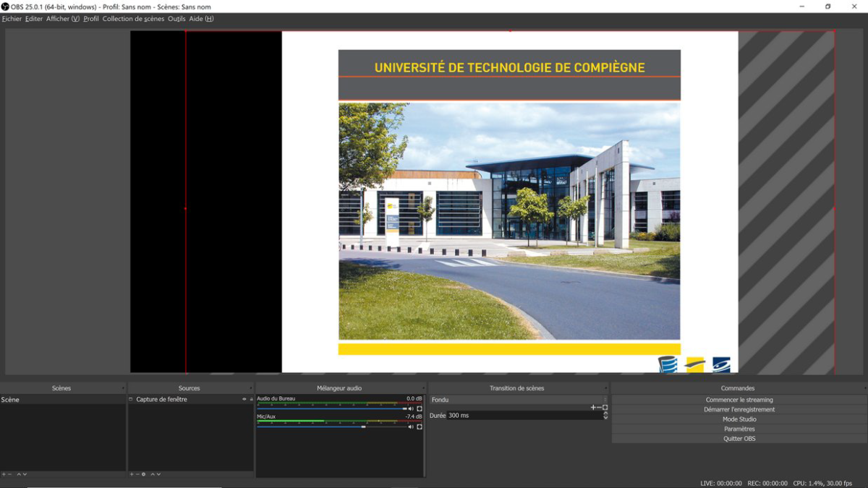Image resolution: width=868 pixels, height=488 pixels.
Task: Move the scene down in Scènes list
Action: 25,474
